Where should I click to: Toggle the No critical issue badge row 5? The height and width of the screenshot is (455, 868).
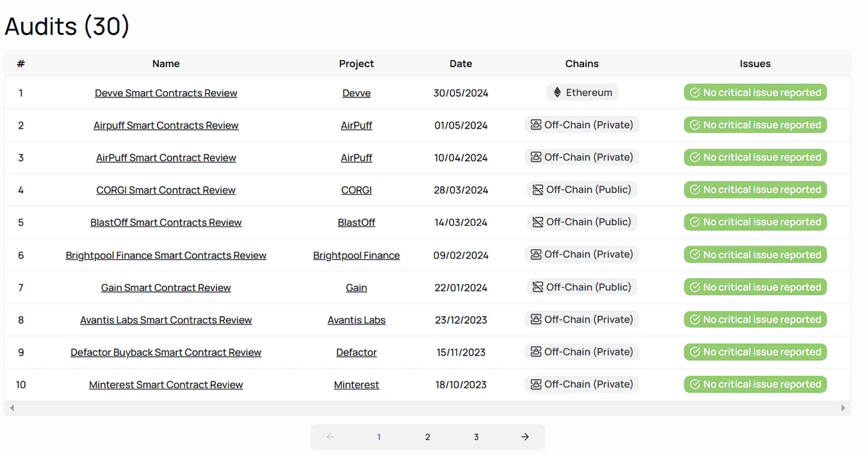point(754,222)
